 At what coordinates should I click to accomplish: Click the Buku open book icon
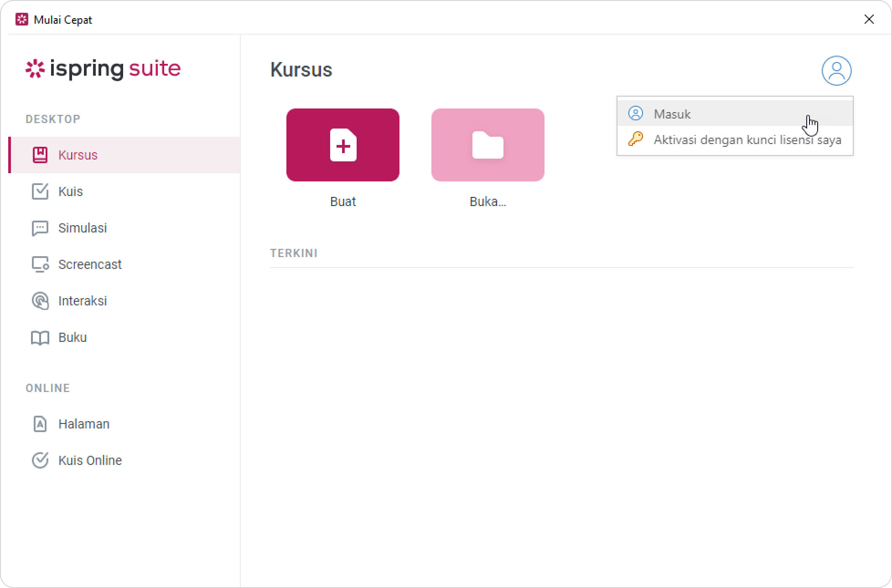coord(40,338)
